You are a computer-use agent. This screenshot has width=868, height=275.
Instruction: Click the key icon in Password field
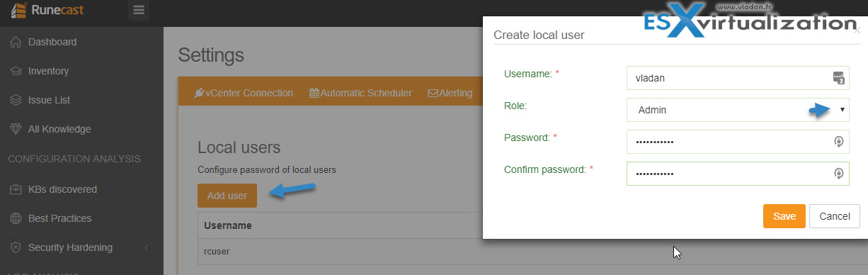[x=838, y=142]
